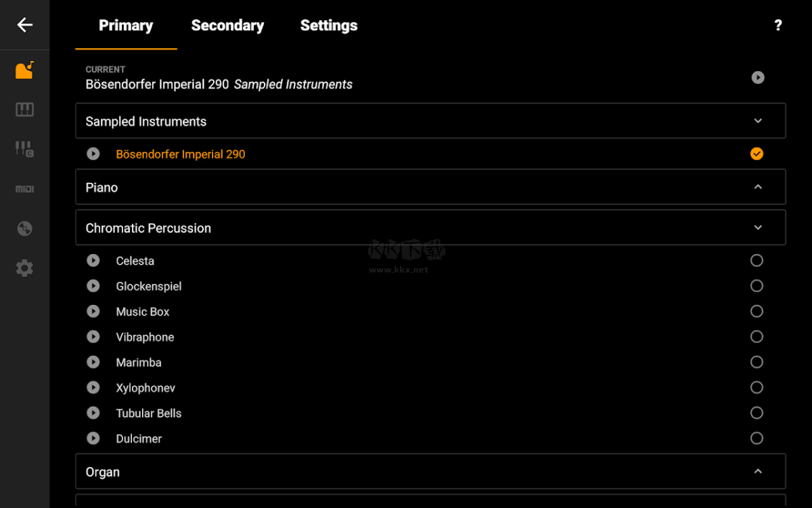Collapse the Chromatic Percussion section
This screenshot has height=508, width=812.
758,228
